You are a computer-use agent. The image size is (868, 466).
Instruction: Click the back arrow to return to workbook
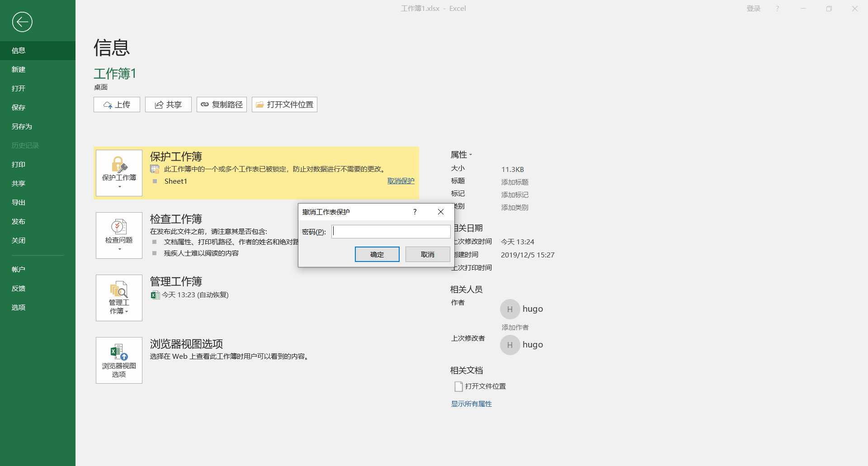tap(22, 22)
